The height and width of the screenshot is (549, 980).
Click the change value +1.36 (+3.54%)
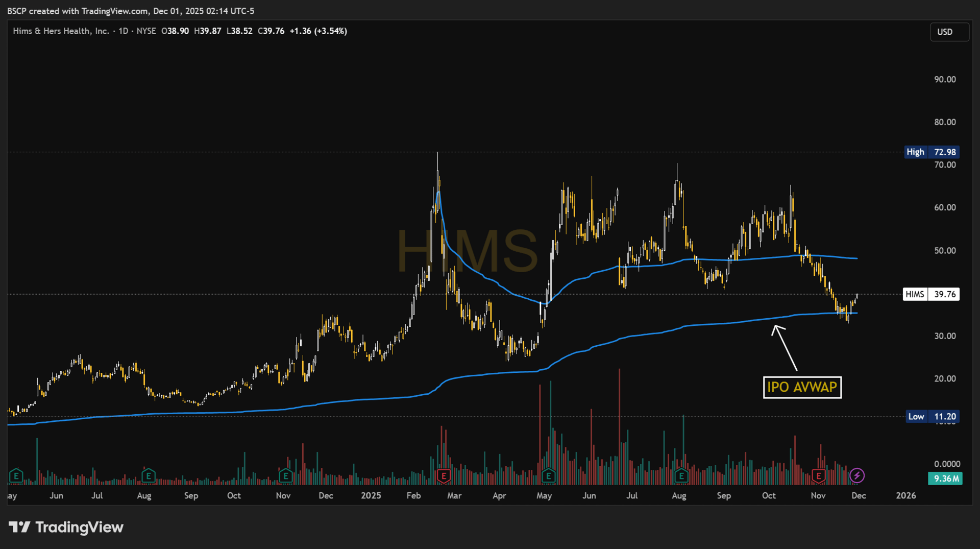[x=318, y=31]
